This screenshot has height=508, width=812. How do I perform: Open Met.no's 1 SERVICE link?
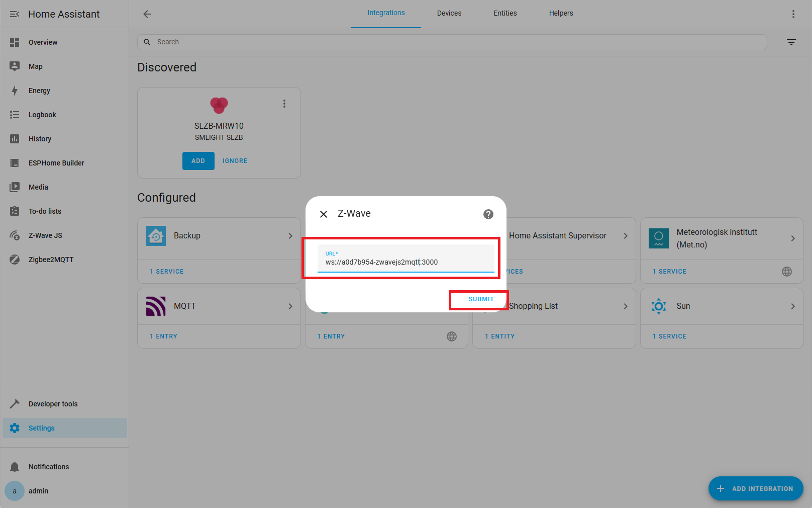pos(669,272)
